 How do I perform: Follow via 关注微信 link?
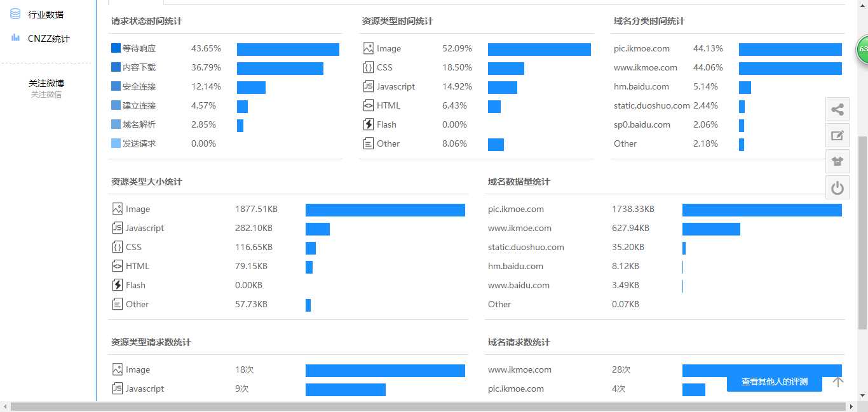tap(46, 95)
